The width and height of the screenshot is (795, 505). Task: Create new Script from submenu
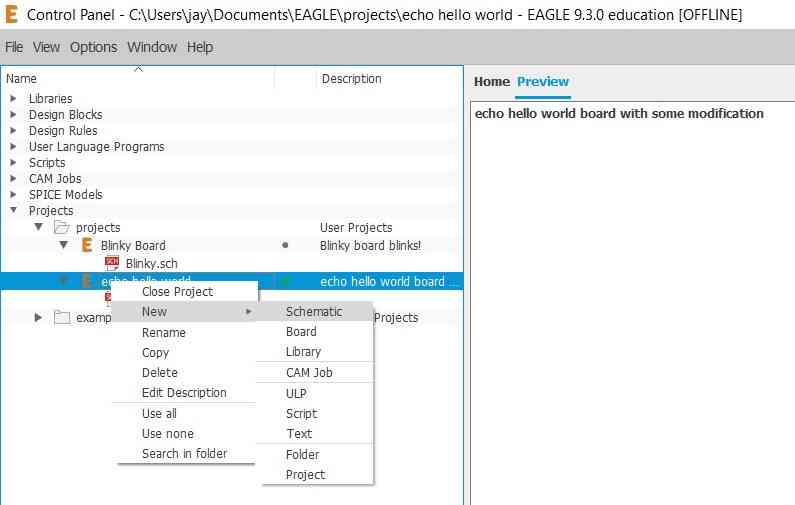[x=315, y=414]
